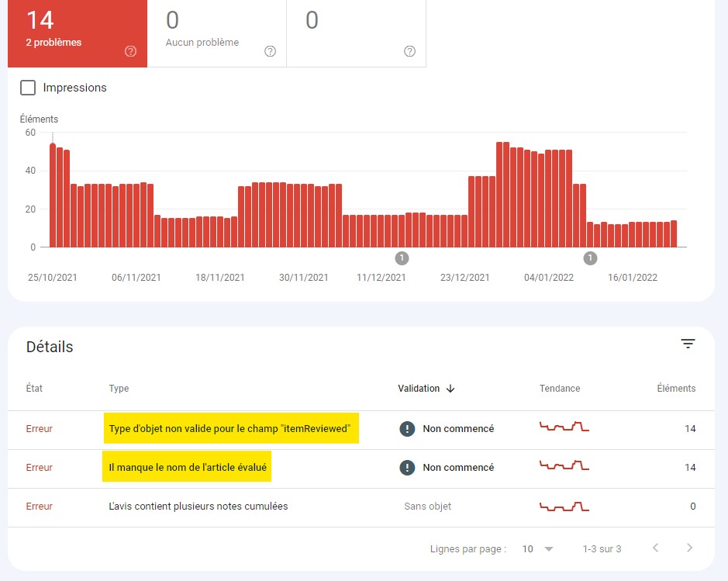728x581 pixels.
Task: Click help icon in the third empty card
Action: [409, 51]
